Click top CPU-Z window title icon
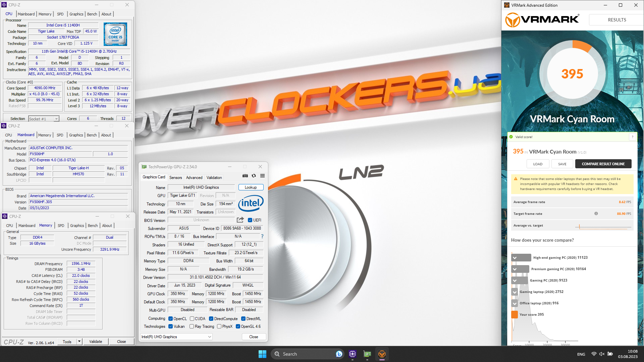Viewport: 644px width, 362px height. click(4, 5)
